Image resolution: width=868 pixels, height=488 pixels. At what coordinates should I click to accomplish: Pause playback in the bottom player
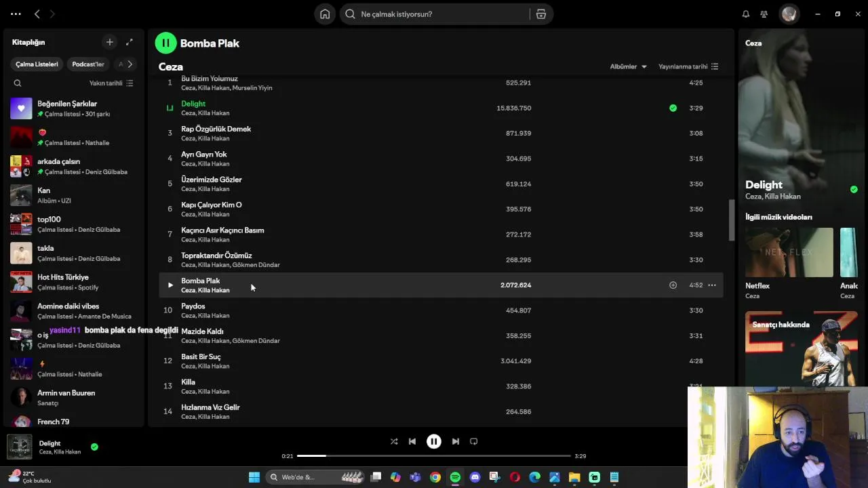tap(434, 441)
